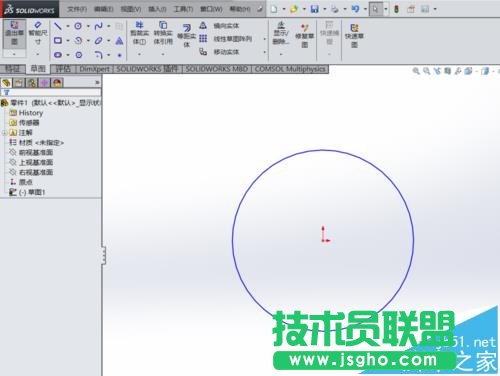Click the Exit Sketch (退出草图) button
The width and height of the screenshot is (500, 376).
[14, 33]
